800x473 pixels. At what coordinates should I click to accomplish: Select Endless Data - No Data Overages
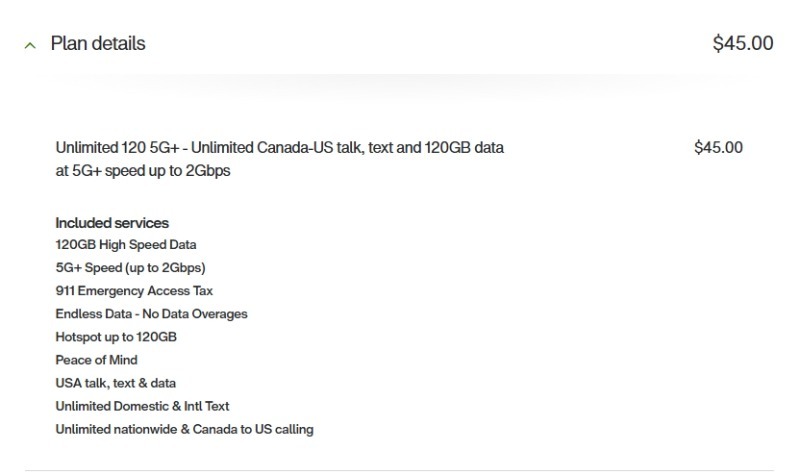pos(151,314)
